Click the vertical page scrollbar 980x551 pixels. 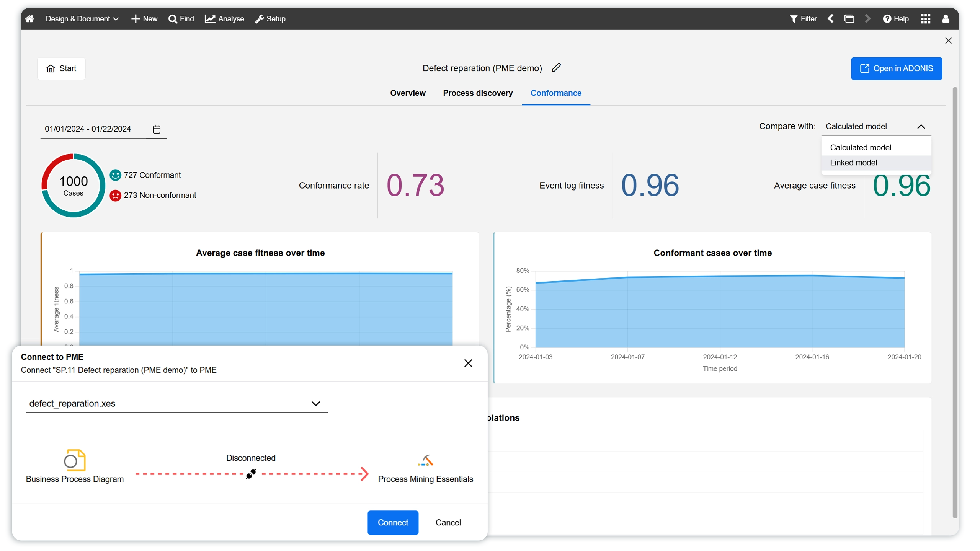[955, 302]
